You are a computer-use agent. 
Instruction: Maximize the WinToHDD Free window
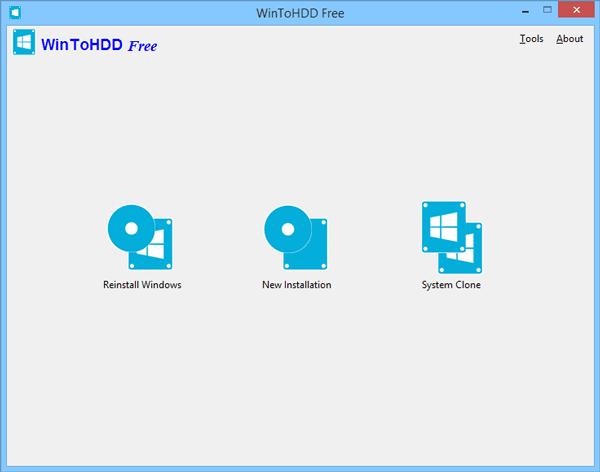click(547, 10)
